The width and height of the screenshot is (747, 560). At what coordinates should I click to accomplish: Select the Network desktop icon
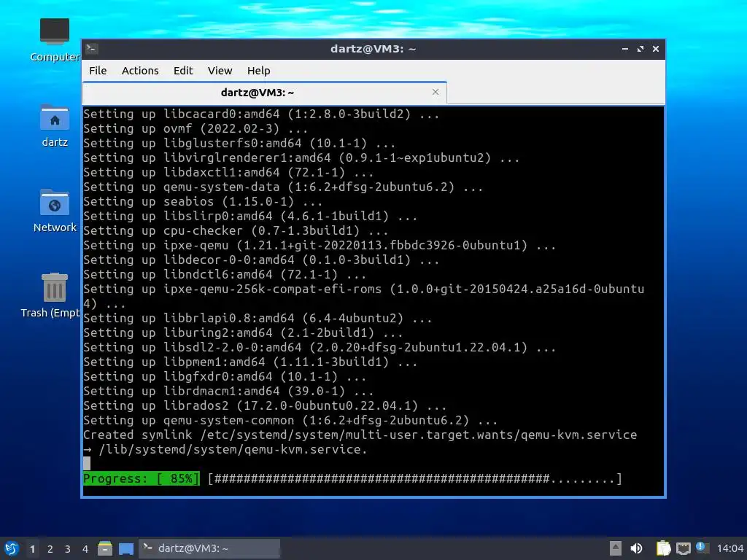pos(54,211)
